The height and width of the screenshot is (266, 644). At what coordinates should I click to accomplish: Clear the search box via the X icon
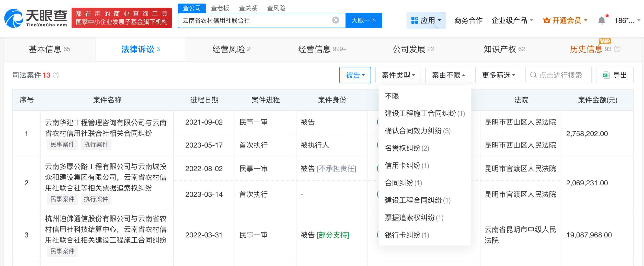(x=336, y=20)
